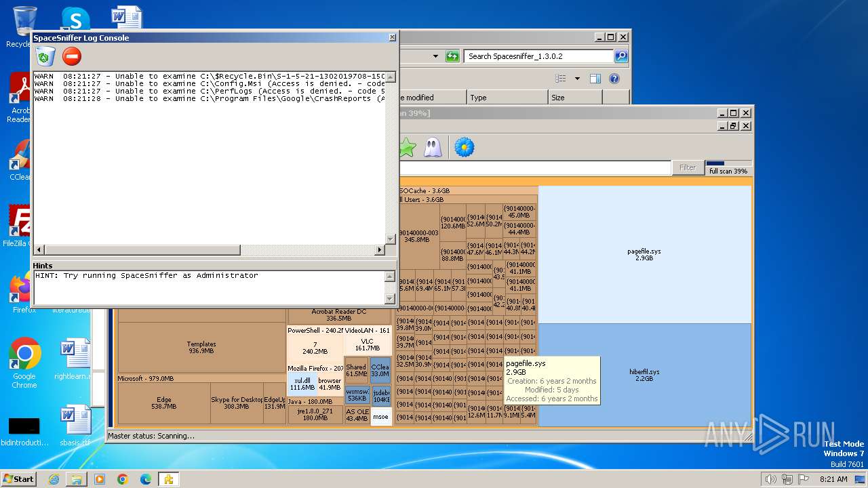Maximize the Explorer window
Viewport: 868px width, 488px height.
(610, 37)
